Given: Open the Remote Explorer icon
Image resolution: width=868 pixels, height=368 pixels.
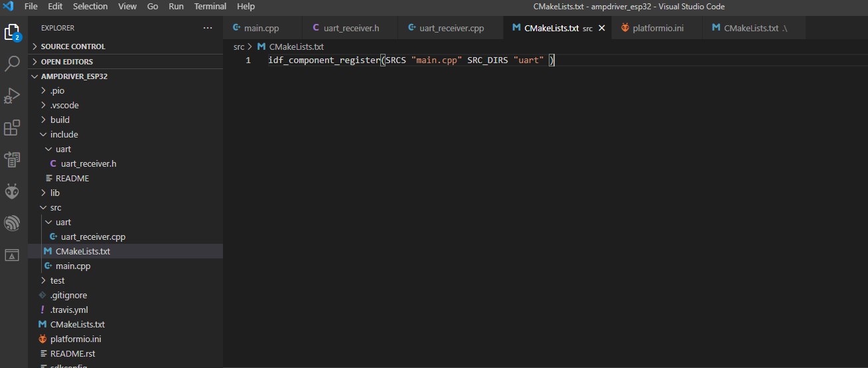Looking at the screenshot, I should point(13,159).
